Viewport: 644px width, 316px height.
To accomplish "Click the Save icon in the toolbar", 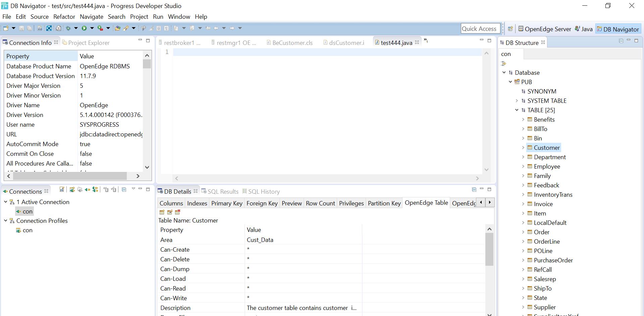I will (21, 28).
